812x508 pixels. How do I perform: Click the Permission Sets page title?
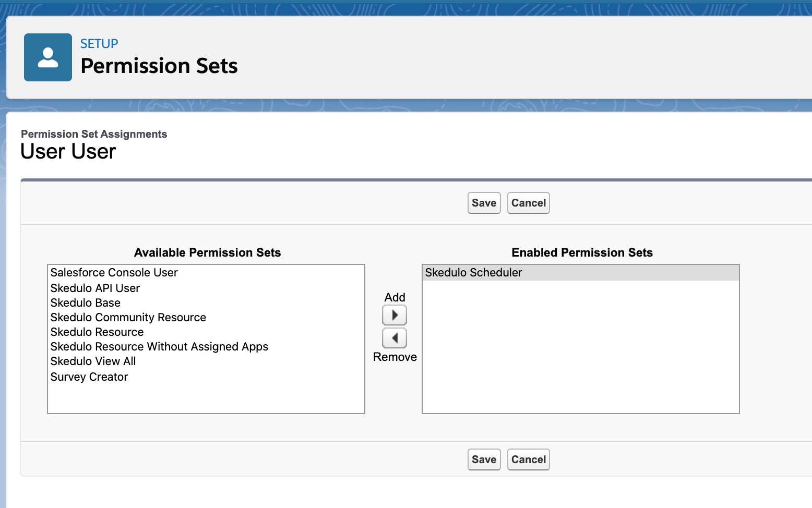pos(159,66)
